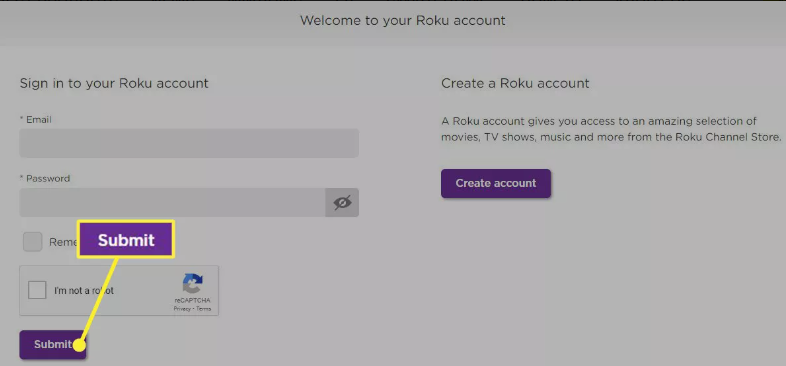Click the Create account button

click(496, 184)
